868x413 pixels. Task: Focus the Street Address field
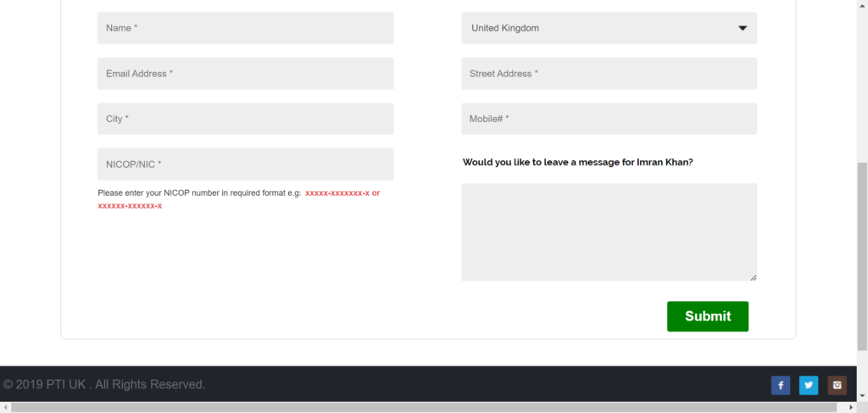click(609, 74)
